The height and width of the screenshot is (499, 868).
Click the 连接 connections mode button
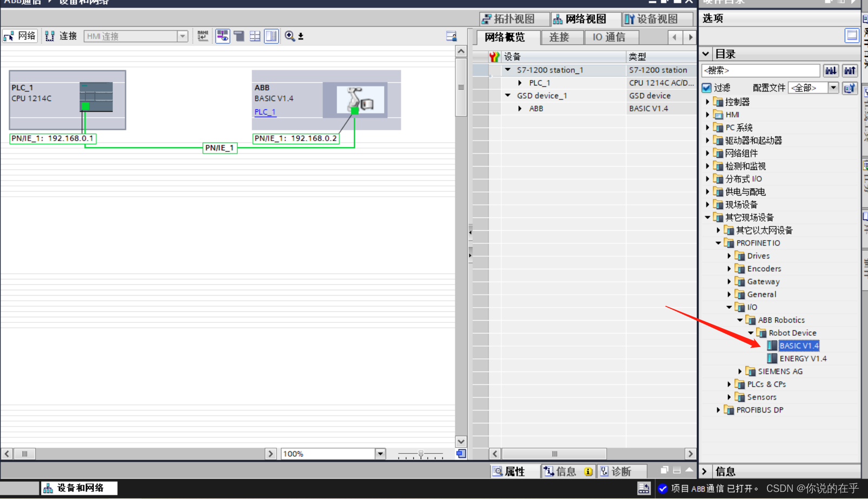pyautogui.click(x=61, y=36)
